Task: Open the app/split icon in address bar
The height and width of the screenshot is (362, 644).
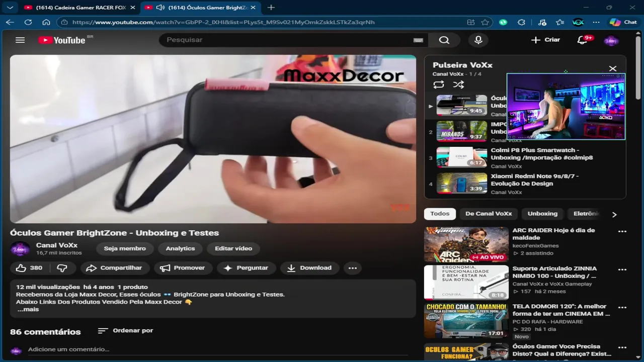Action: [x=470, y=22]
